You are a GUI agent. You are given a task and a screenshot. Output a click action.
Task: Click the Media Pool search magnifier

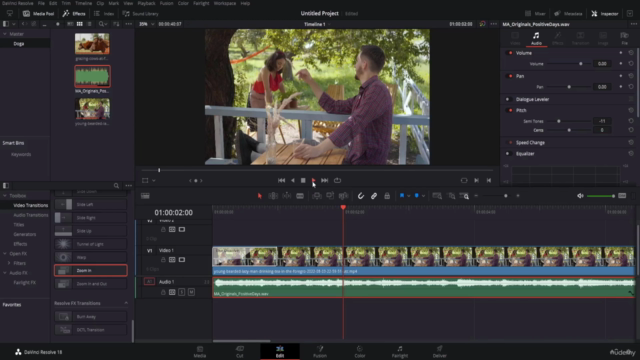(x=101, y=24)
